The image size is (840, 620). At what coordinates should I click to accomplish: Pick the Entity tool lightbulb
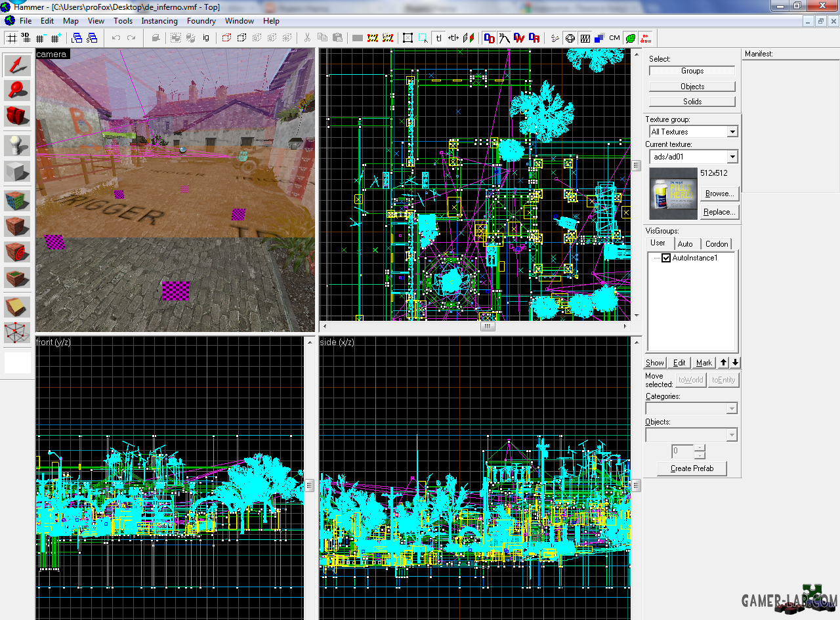click(18, 146)
